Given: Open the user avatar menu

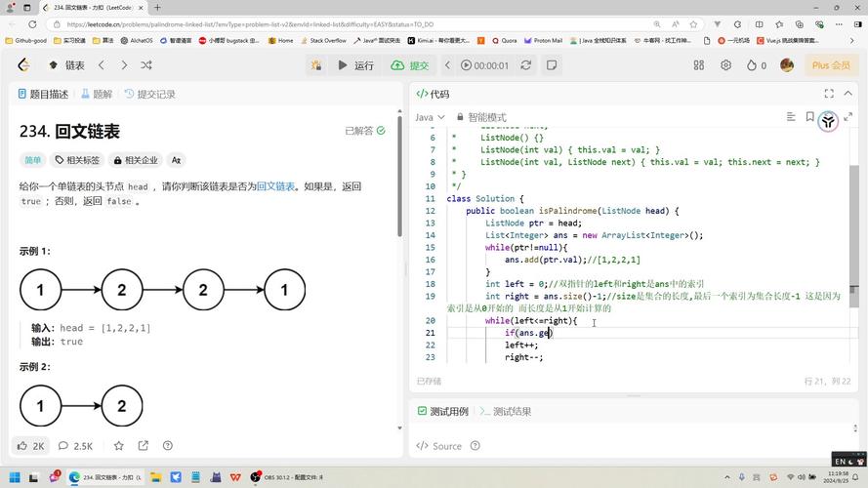Looking at the screenshot, I should [x=787, y=64].
